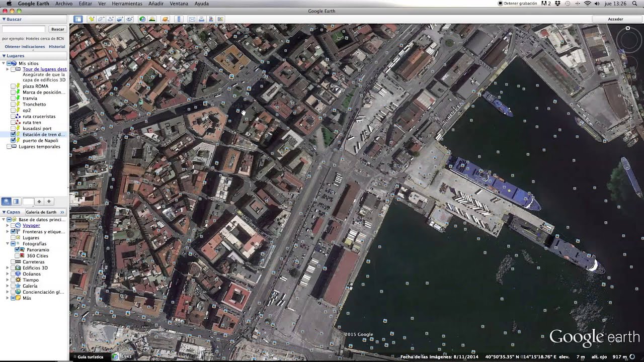Viewport: 644px width, 362px height.
Task: Open the Editar menu
Action: pos(86,4)
